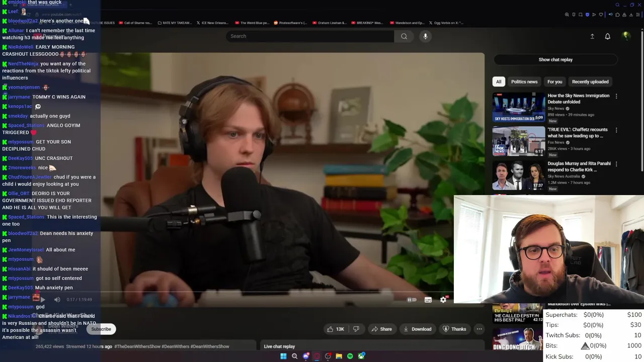Image resolution: width=644 pixels, height=362 pixels.
Task: Open 'BREAKING* Wes...' bookmark
Action: click(367, 23)
